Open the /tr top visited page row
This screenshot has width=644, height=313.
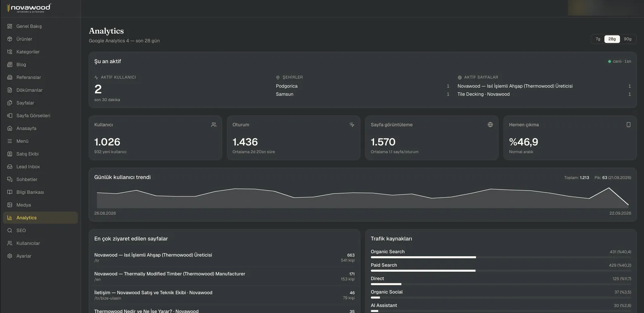click(224, 257)
